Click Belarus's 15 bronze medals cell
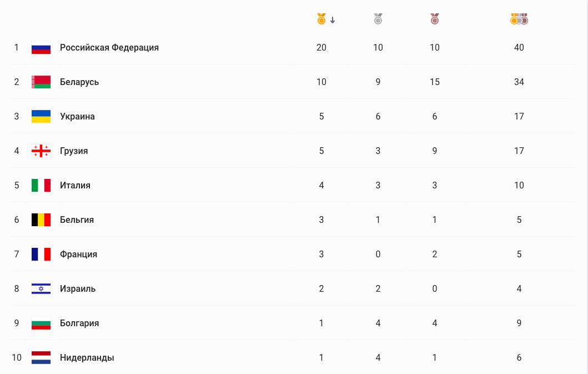 click(435, 82)
